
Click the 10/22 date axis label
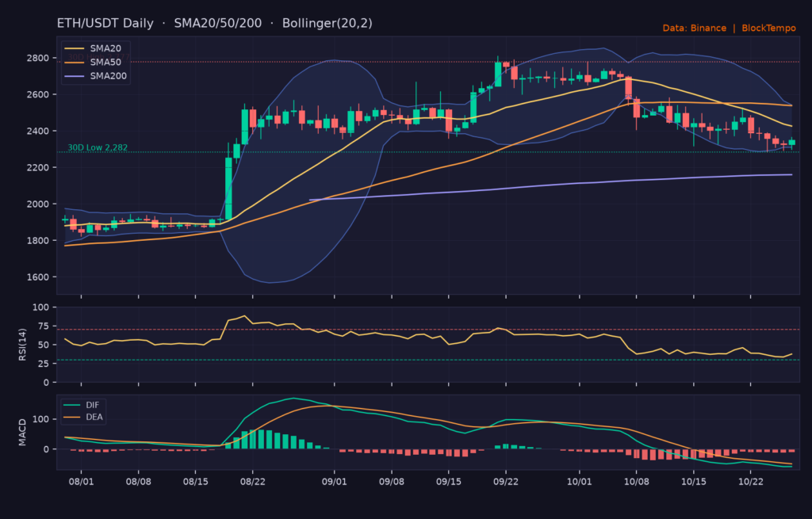pos(751,481)
